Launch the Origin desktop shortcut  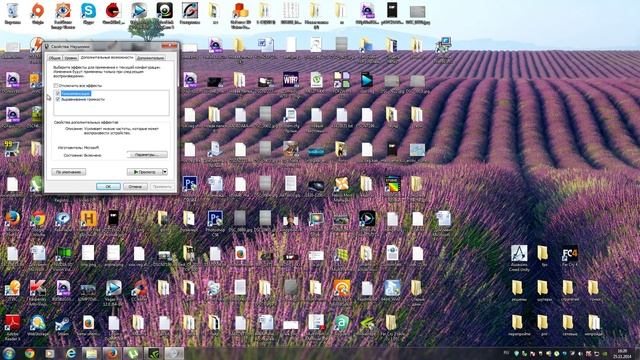tap(38, 13)
